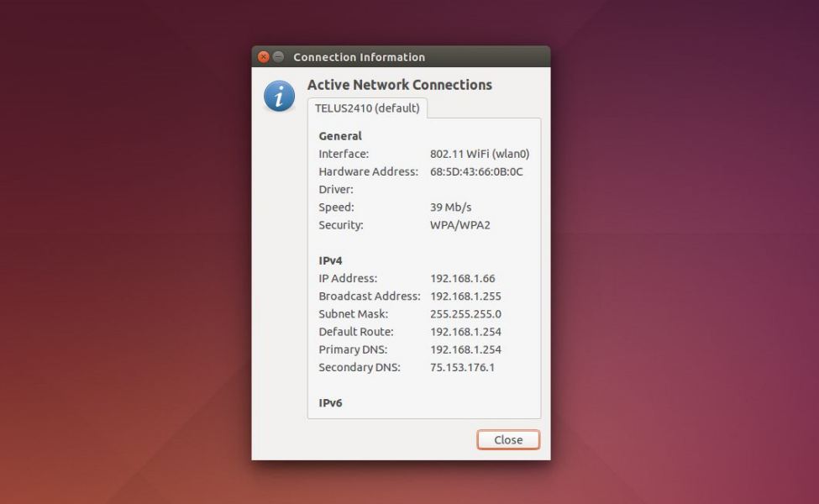The width and height of the screenshot is (819, 504).
Task: Select subnet mask 255.255.255.0
Action: click(466, 314)
